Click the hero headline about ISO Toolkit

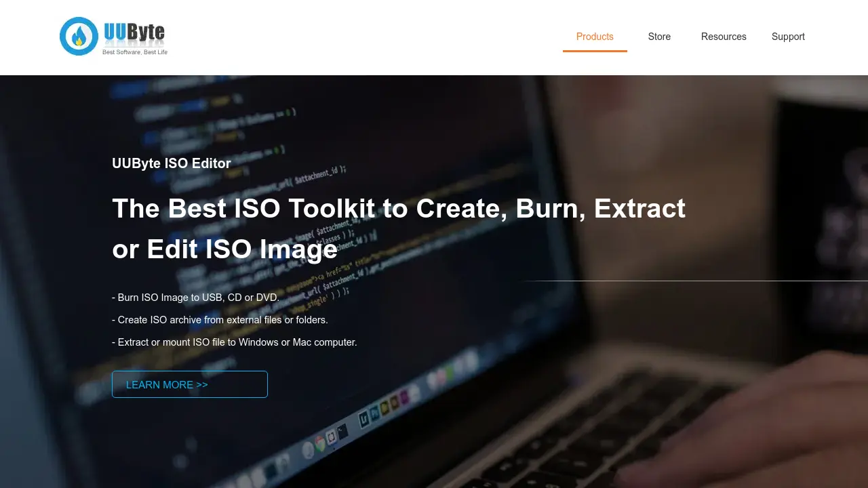coord(399,228)
